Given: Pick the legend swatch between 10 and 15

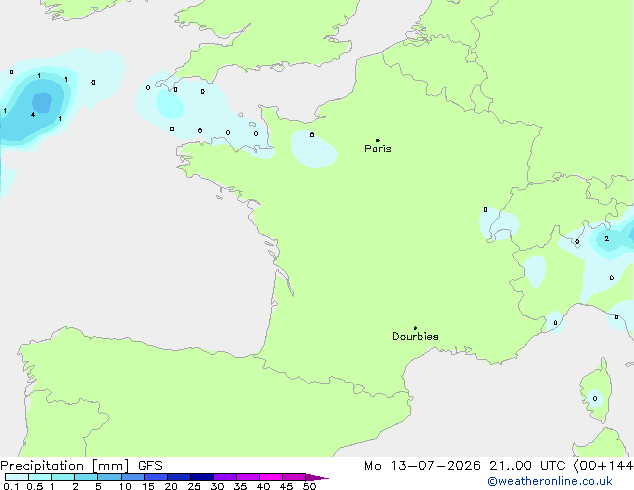Looking at the screenshot, I should (x=133, y=477).
